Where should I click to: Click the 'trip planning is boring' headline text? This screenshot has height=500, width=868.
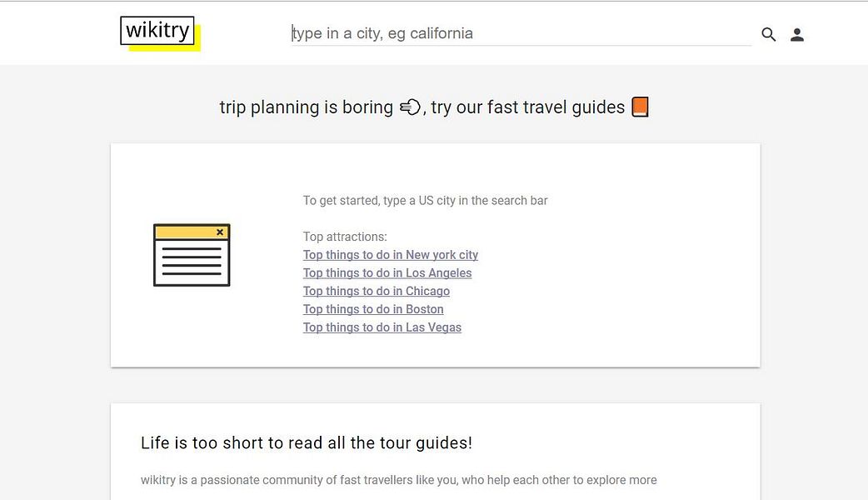tap(306, 107)
